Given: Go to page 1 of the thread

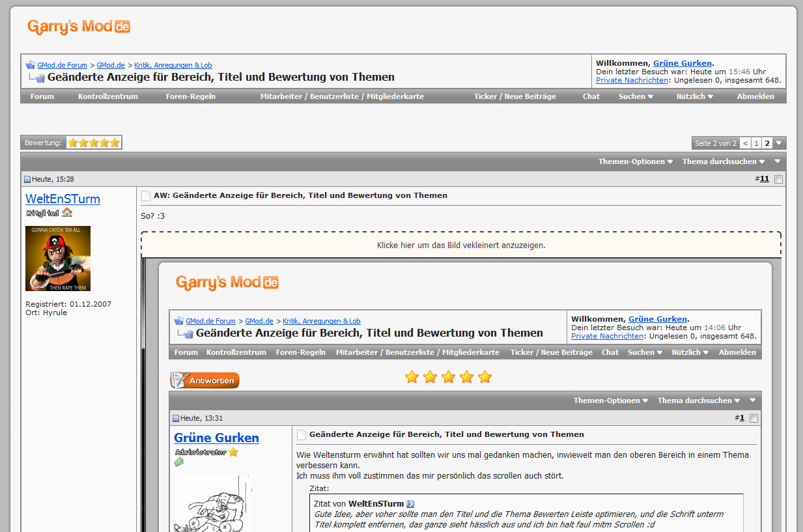Looking at the screenshot, I should pyautogui.click(x=756, y=143).
